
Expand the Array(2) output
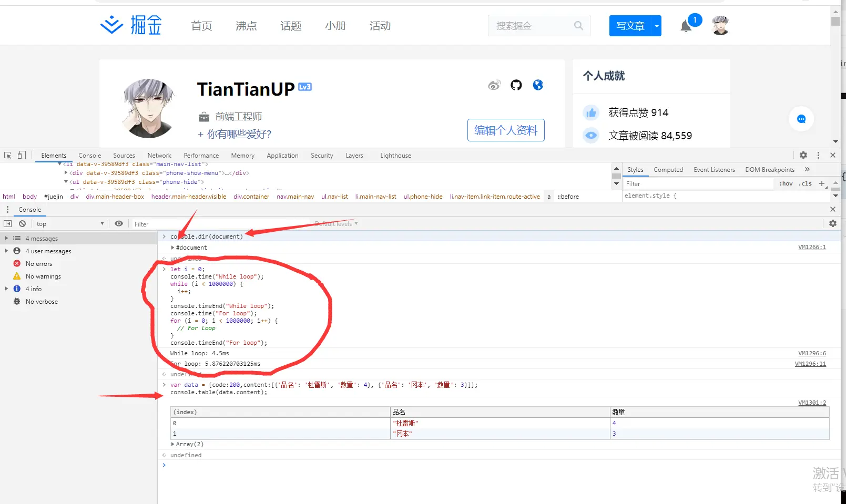172,444
